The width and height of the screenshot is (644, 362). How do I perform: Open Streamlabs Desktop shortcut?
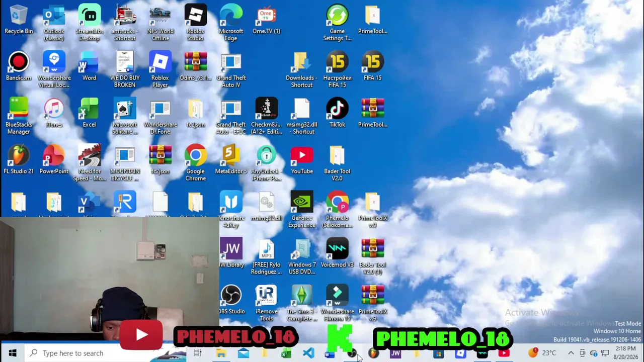click(90, 24)
